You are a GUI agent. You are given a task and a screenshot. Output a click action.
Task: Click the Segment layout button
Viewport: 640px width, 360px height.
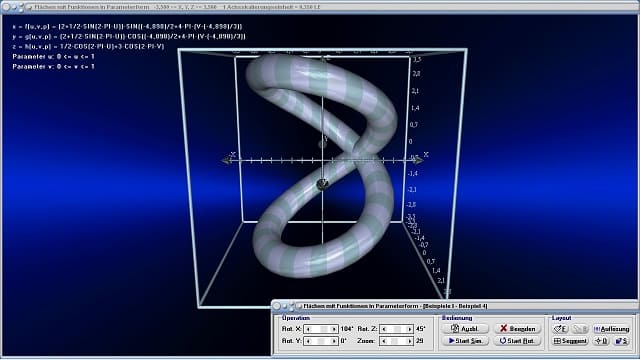(570, 341)
